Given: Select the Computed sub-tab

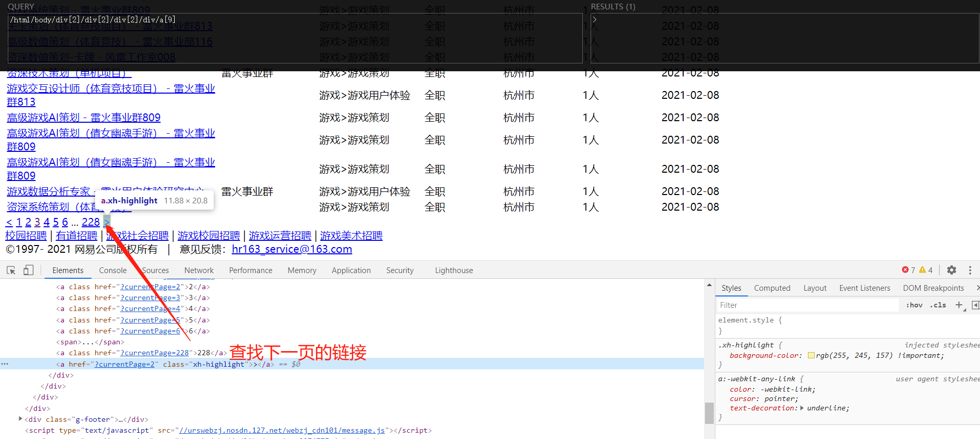Looking at the screenshot, I should pos(772,288).
